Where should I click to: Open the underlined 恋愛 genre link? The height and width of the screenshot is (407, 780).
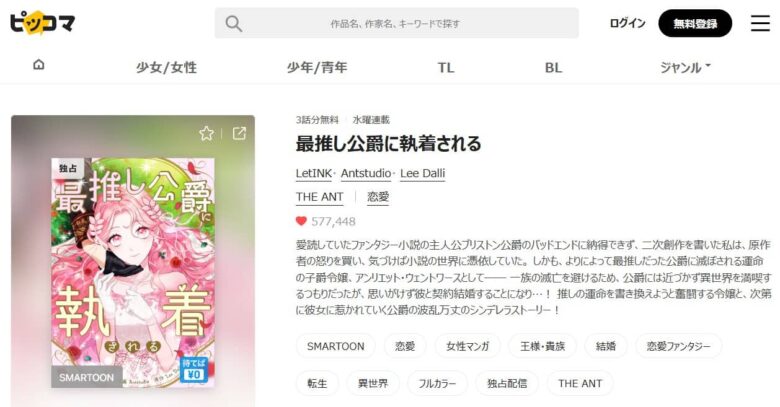click(x=378, y=197)
